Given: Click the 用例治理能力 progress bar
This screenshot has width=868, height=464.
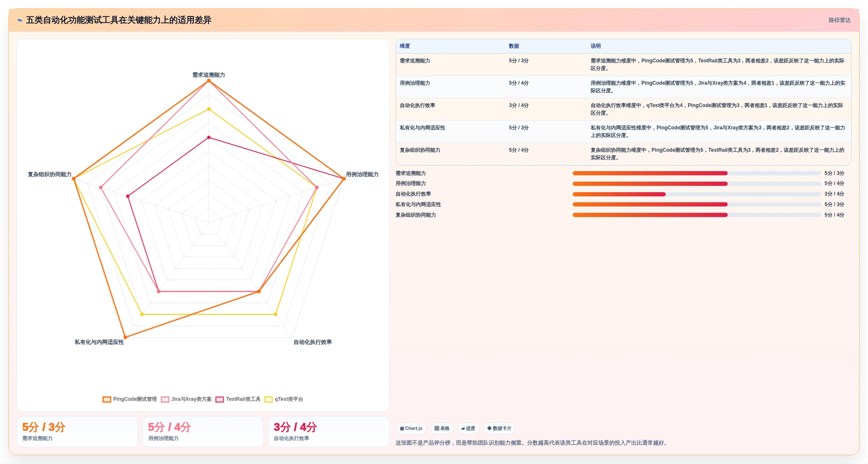Looking at the screenshot, I should 697,184.
